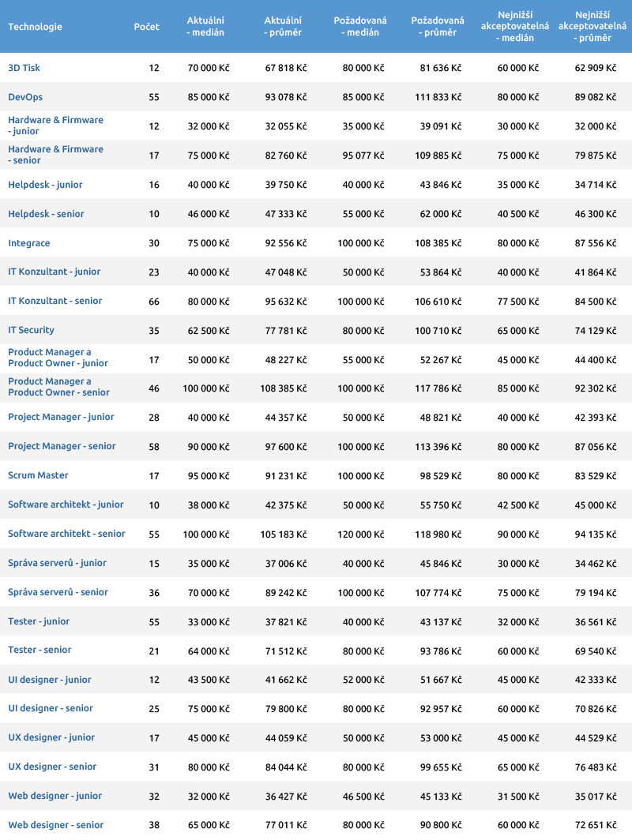Click Hardware & Firmware - senior link
This screenshot has height=840, width=632.
(x=56, y=154)
